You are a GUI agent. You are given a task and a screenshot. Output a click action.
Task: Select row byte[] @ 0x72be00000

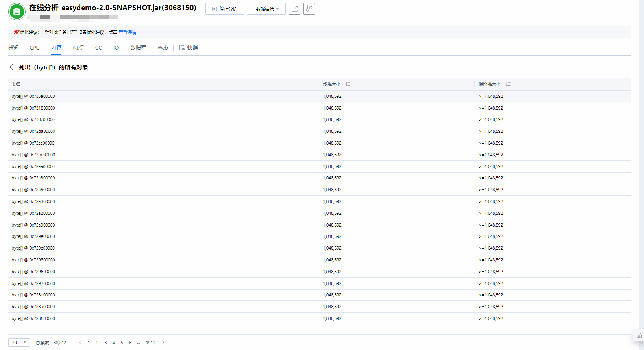pyautogui.click(x=319, y=155)
